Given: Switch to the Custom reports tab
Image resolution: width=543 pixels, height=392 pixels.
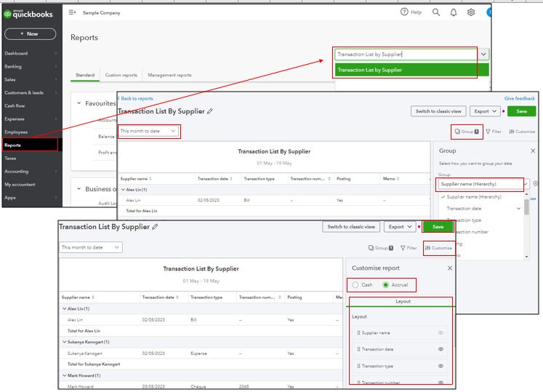Looking at the screenshot, I should 121,75.
